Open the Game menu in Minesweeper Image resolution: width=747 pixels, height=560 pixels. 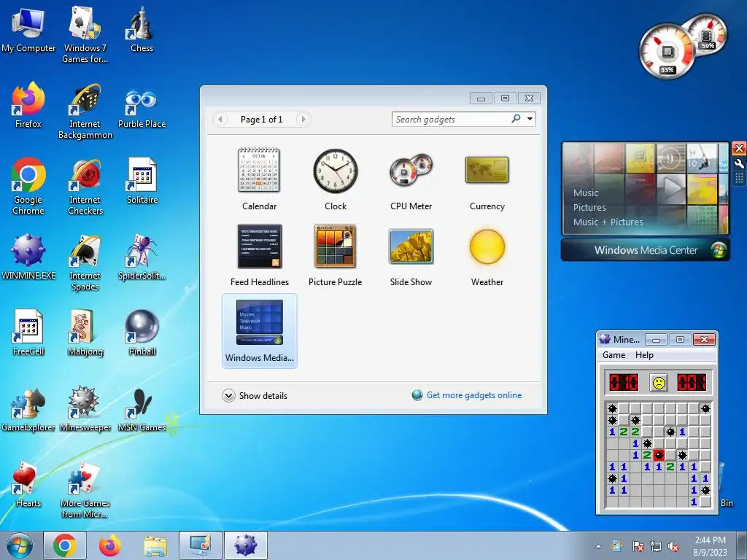tap(614, 355)
